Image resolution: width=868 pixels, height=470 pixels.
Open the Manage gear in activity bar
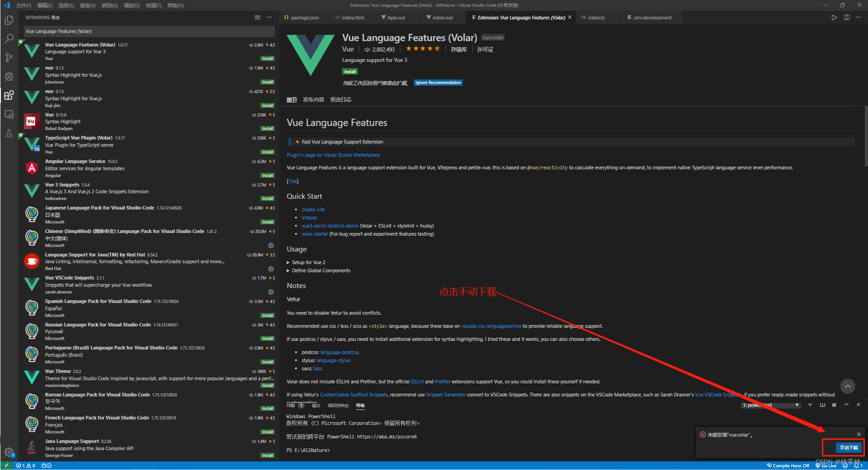9,452
